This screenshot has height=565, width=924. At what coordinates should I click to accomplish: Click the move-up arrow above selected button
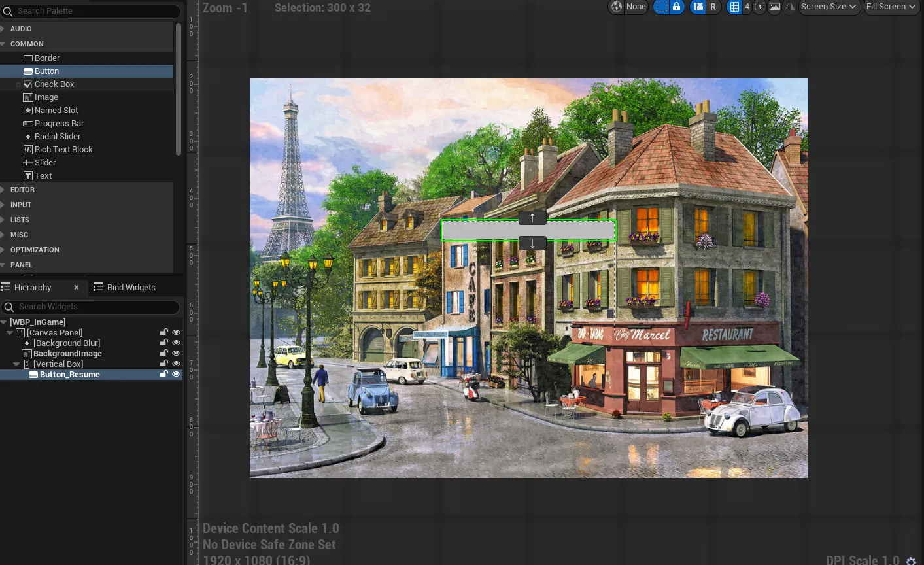532,218
